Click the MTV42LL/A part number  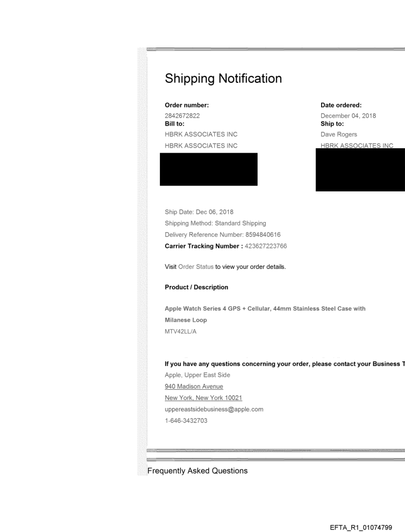tap(181, 332)
